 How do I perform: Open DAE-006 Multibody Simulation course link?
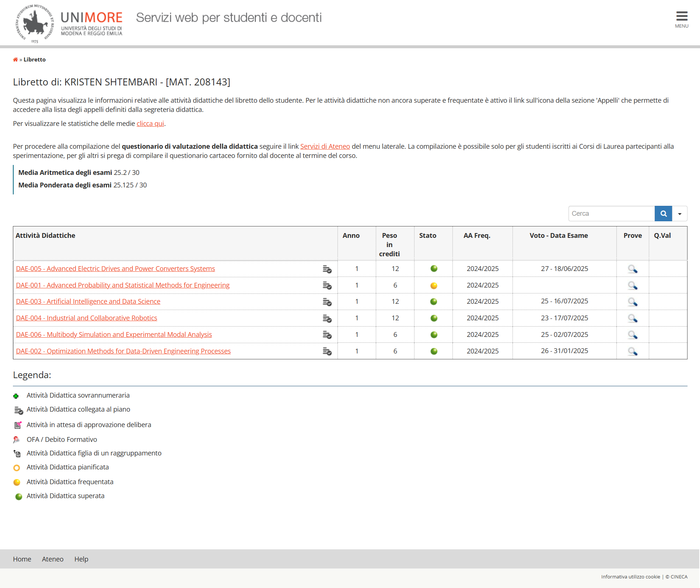point(114,335)
